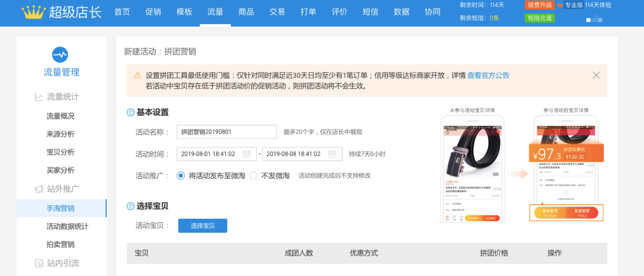The image size is (644, 276).
Task: Click the 基本设置 gear icon
Action: (130, 112)
